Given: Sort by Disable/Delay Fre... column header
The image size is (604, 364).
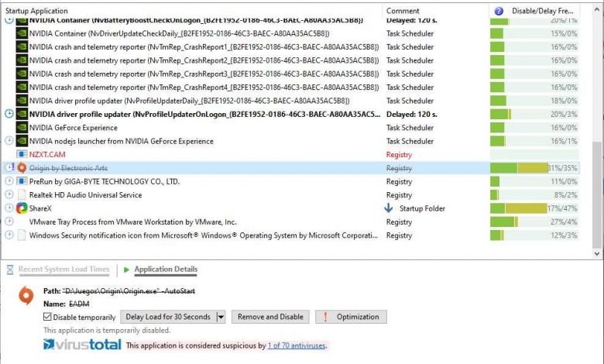Looking at the screenshot, I should click(542, 11).
